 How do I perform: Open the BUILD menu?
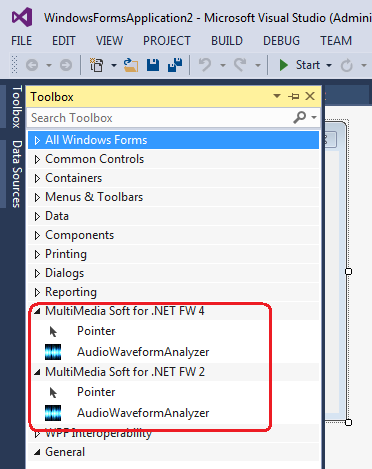tap(227, 41)
